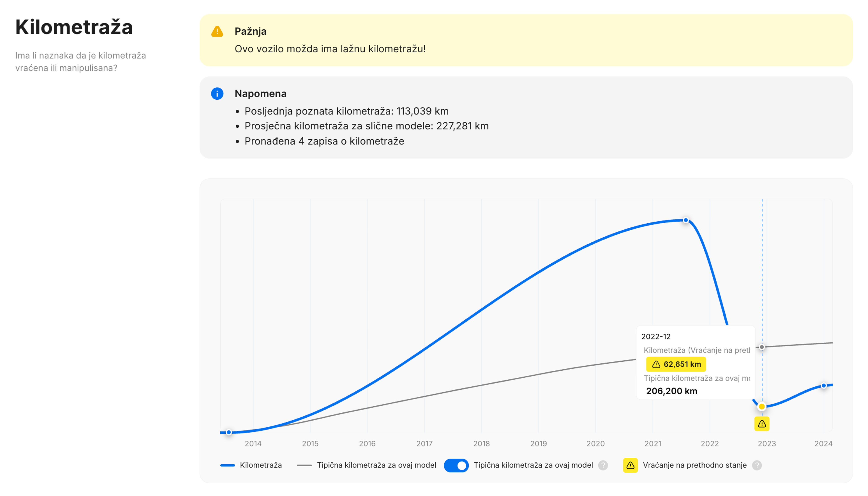Image resolution: width=868 pixels, height=496 pixels.
Task: Click the Vraćanje na prethodno stanje legend label
Action: pos(694,465)
